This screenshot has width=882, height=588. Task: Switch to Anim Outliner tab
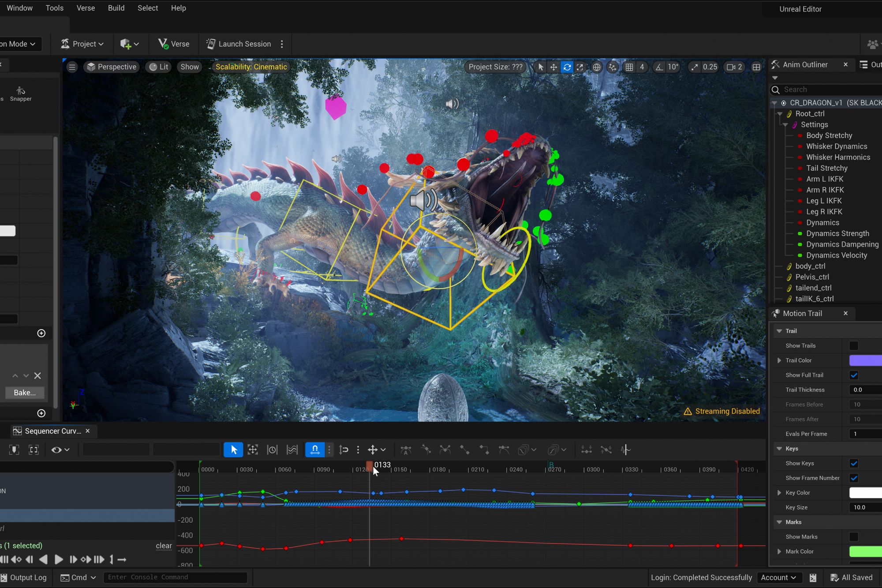(x=805, y=65)
